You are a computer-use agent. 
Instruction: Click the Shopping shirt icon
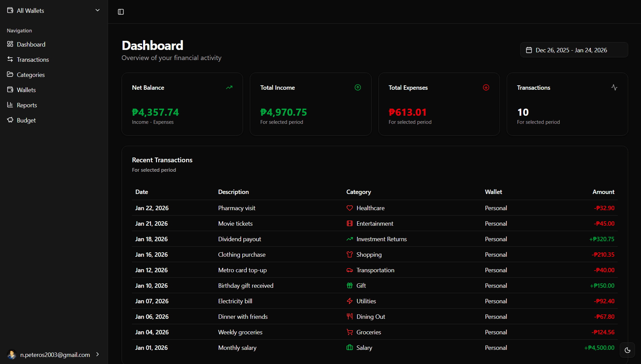coord(350,254)
